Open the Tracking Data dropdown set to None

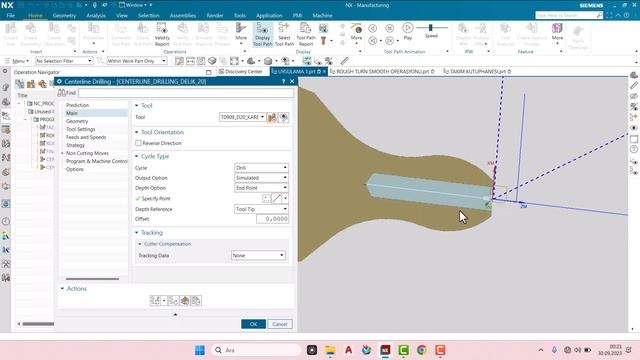258,256
